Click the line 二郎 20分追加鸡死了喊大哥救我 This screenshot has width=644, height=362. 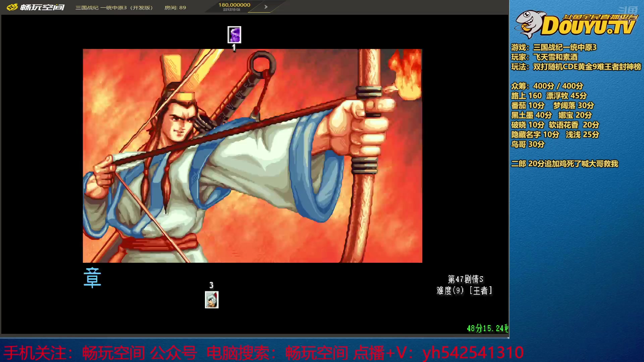pos(565,164)
